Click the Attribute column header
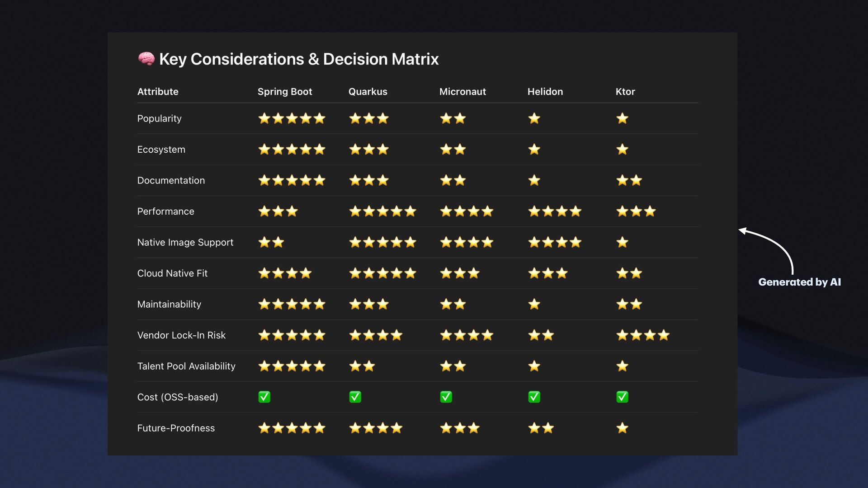This screenshot has height=488, width=868. (x=158, y=92)
